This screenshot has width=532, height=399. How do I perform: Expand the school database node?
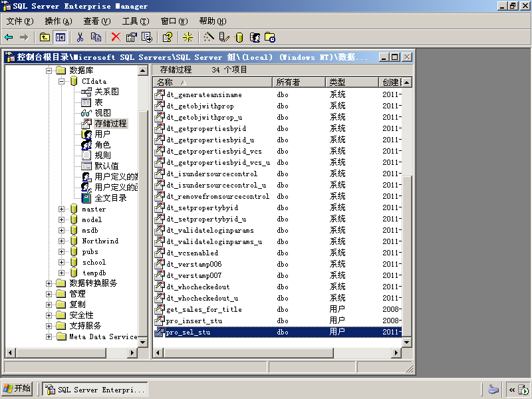click(x=61, y=262)
